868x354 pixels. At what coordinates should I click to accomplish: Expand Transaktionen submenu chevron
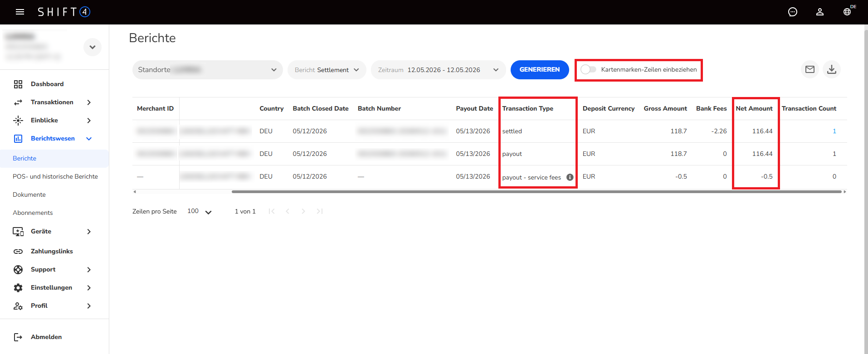click(x=89, y=102)
